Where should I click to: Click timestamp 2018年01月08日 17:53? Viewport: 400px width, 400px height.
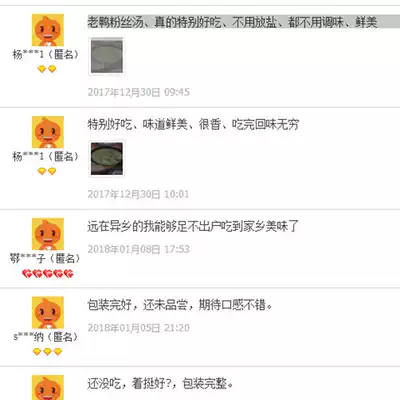[x=139, y=249]
